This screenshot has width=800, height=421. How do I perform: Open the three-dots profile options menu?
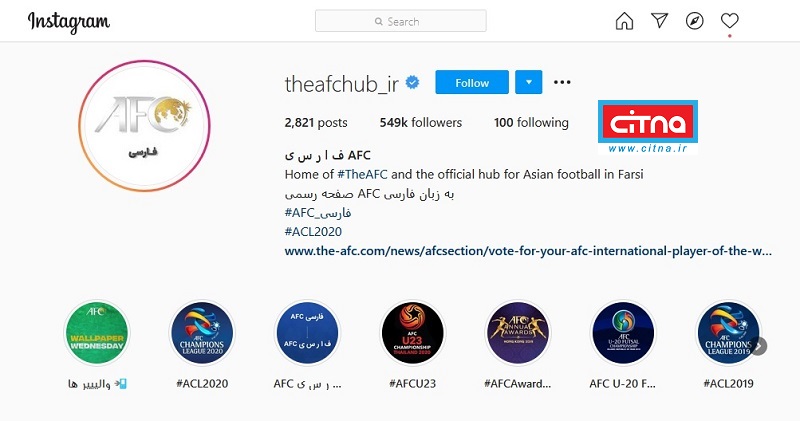click(562, 82)
